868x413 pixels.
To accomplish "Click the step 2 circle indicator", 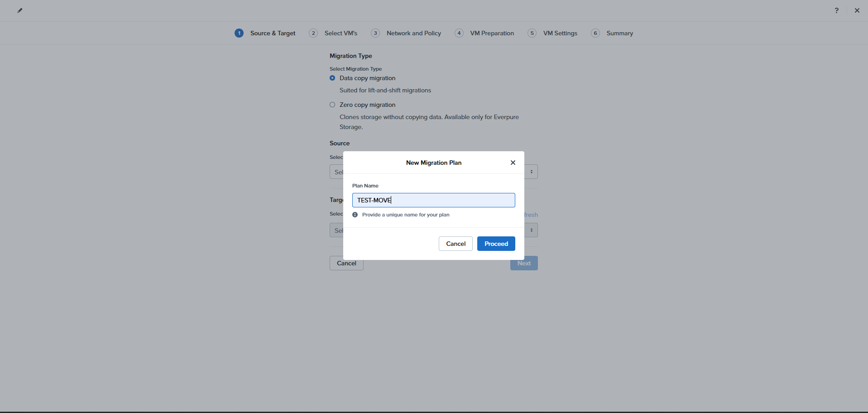I will coord(313,33).
